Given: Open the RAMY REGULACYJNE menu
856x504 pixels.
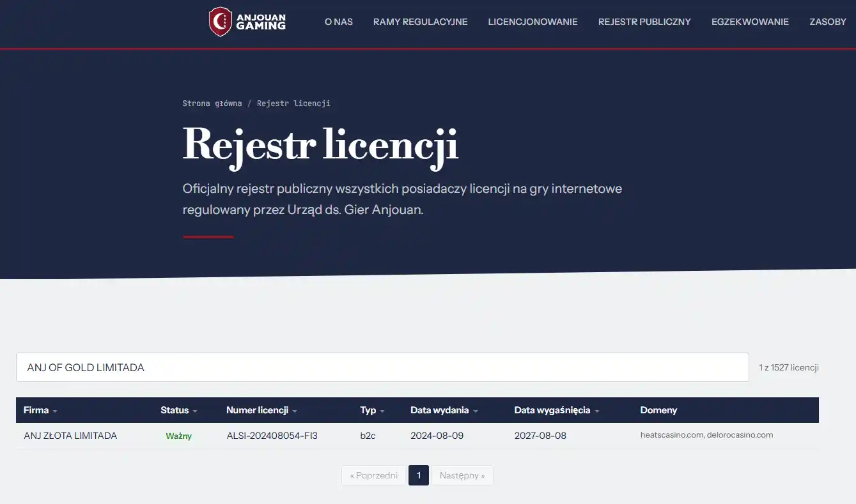Looking at the screenshot, I should [421, 22].
